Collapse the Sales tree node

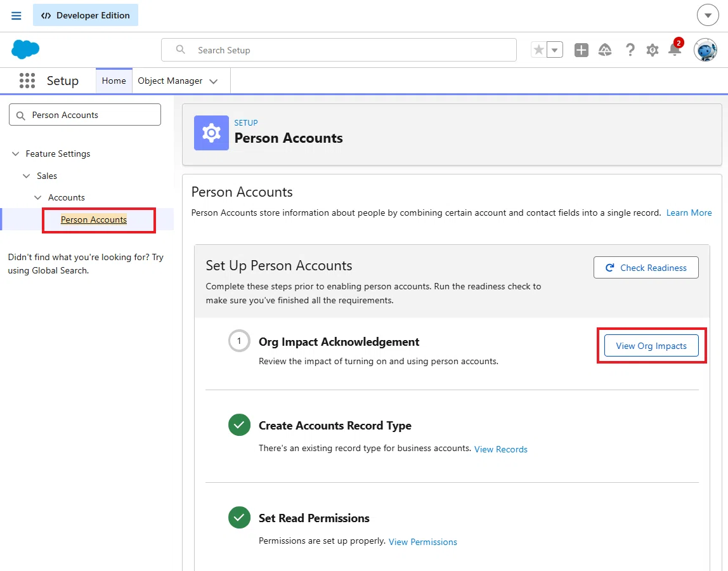pos(27,176)
